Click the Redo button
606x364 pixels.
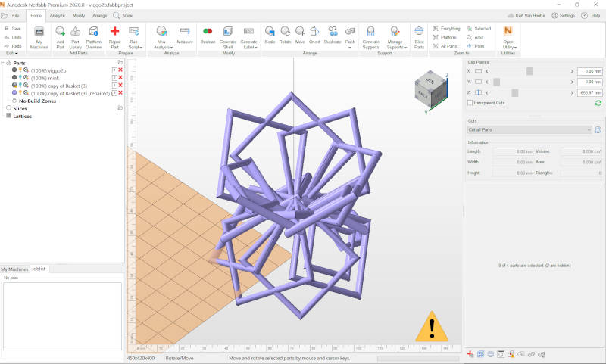tap(13, 46)
